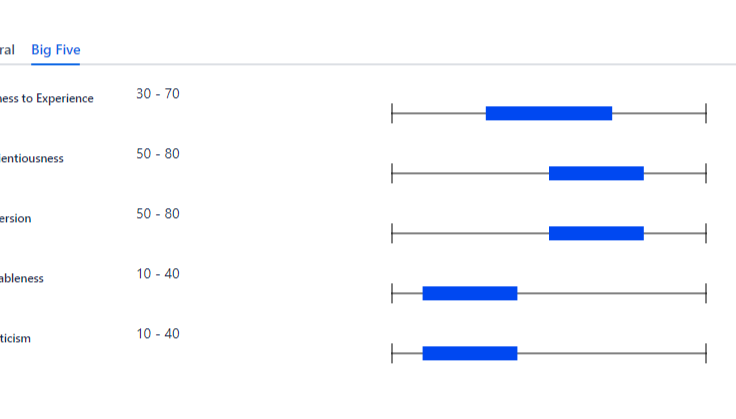Click the Agreeableness blue range bar
The height and width of the screenshot is (419, 736).
[470, 293]
